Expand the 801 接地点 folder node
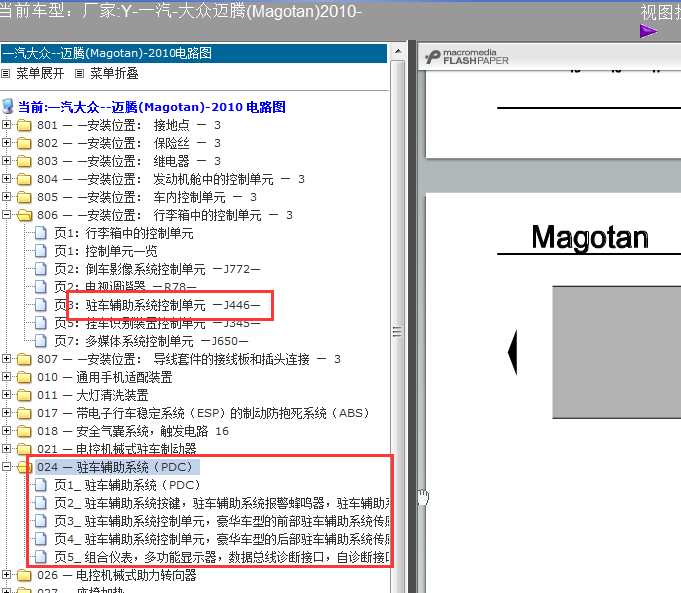Viewport: 681px width, 593px height. point(6,125)
